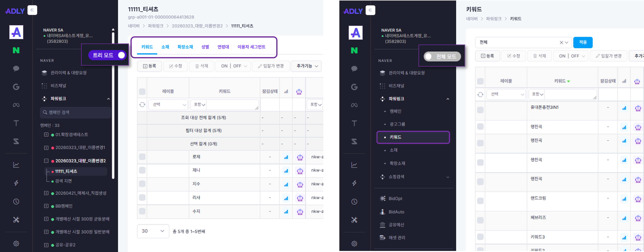Click the 캠페인 검색 search field
The width and height of the screenshot is (644, 252).
[75, 112]
